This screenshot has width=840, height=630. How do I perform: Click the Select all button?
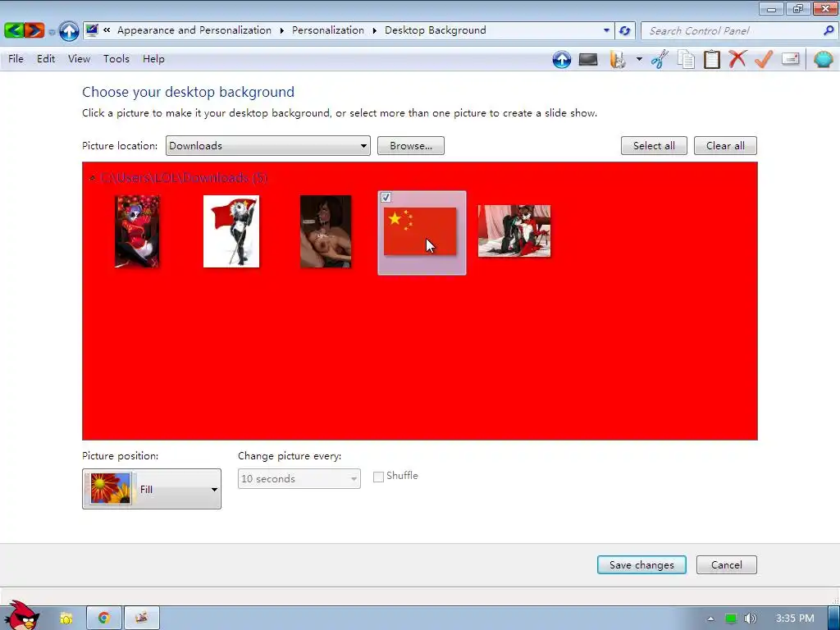[654, 146]
